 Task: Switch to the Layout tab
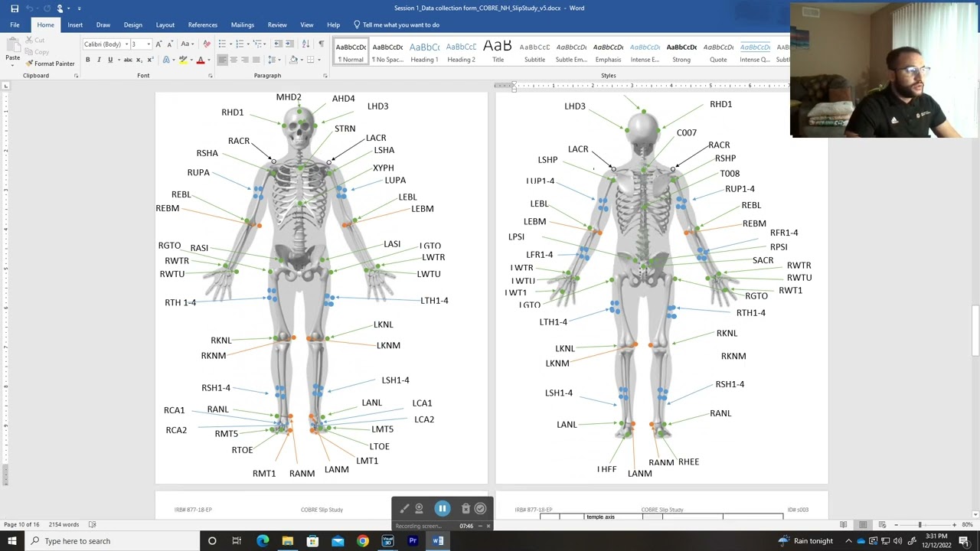click(165, 25)
